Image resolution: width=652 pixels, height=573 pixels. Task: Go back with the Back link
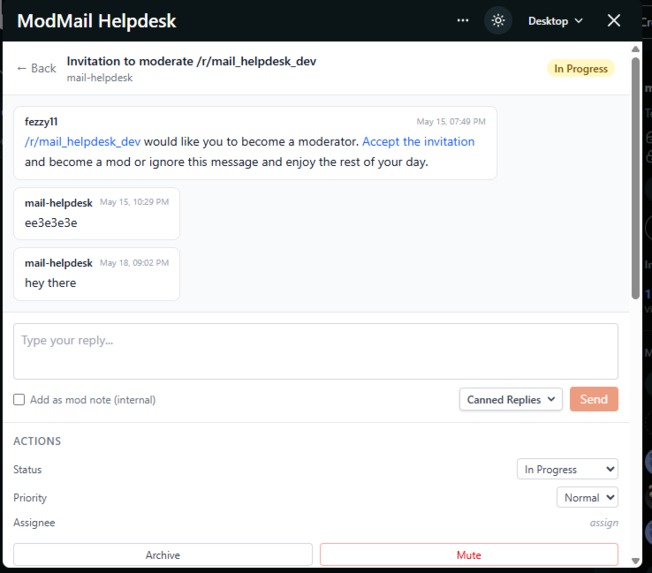(x=37, y=68)
